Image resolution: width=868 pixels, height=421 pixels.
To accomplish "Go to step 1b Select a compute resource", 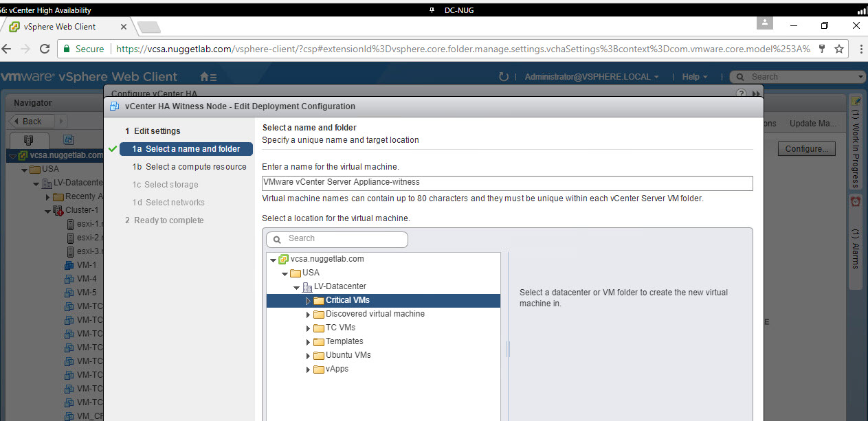I will pyautogui.click(x=195, y=167).
